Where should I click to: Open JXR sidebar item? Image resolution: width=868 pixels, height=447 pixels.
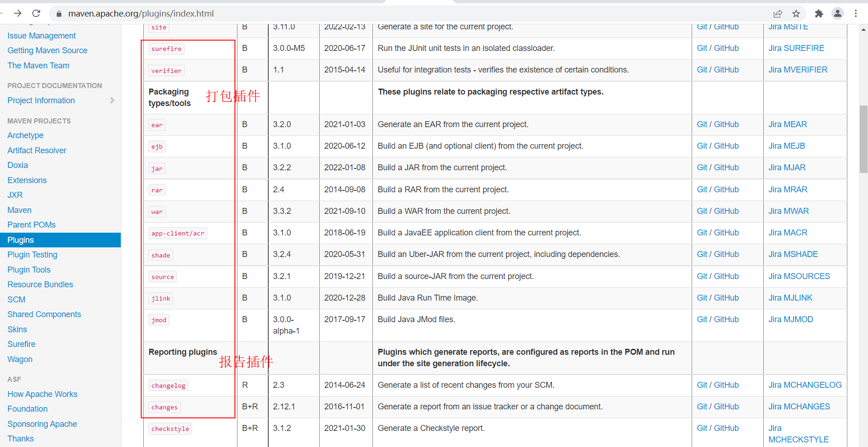click(x=15, y=195)
